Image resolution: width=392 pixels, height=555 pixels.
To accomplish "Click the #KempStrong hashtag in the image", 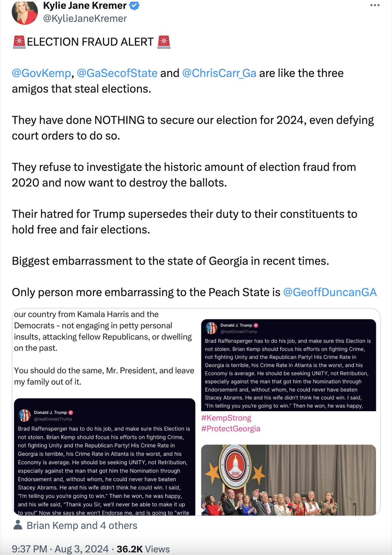I will click(x=226, y=418).
